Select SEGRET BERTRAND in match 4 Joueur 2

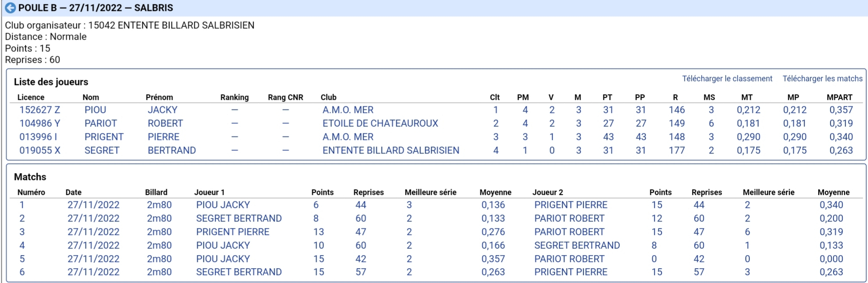coord(577,245)
